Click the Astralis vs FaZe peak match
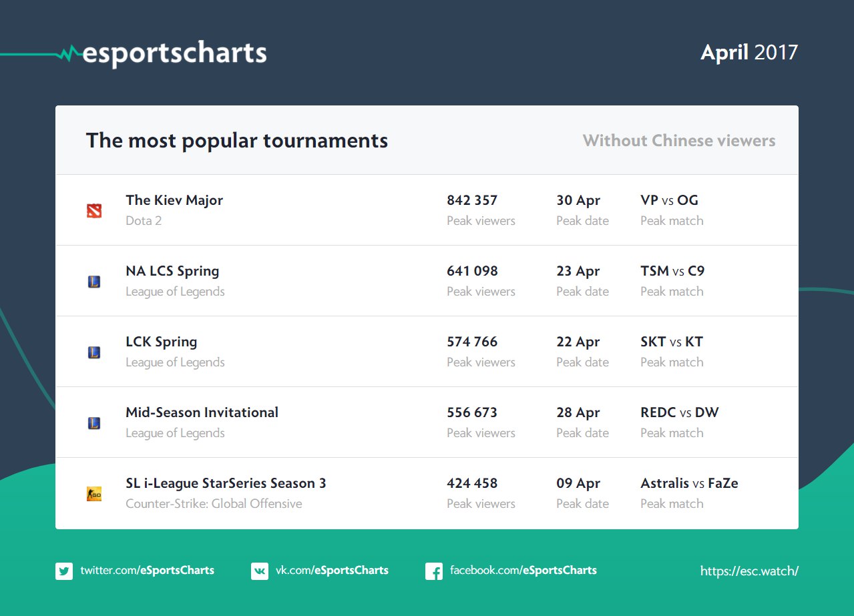 pyautogui.click(x=689, y=483)
